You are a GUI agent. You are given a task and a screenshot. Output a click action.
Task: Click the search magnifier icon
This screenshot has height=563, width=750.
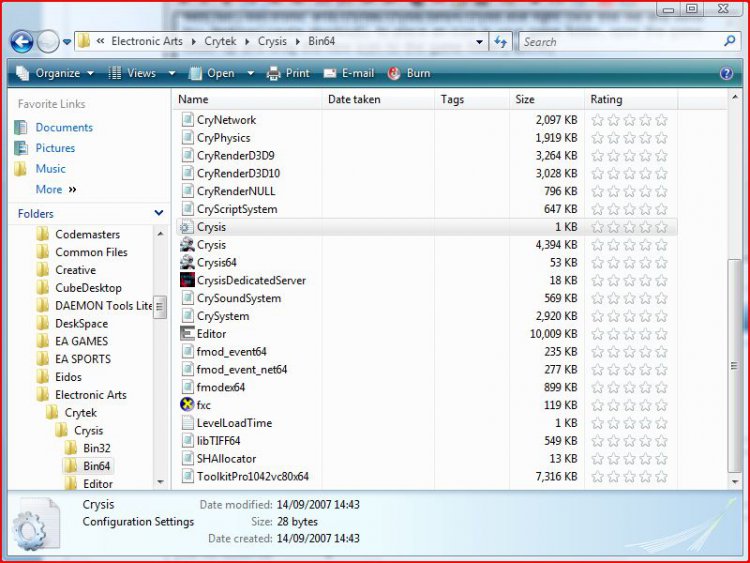click(730, 41)
